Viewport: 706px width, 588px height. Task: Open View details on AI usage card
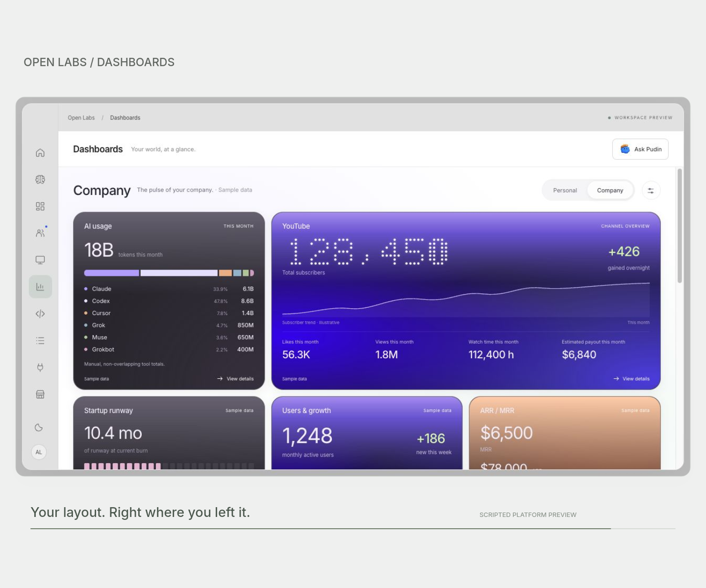235,379
